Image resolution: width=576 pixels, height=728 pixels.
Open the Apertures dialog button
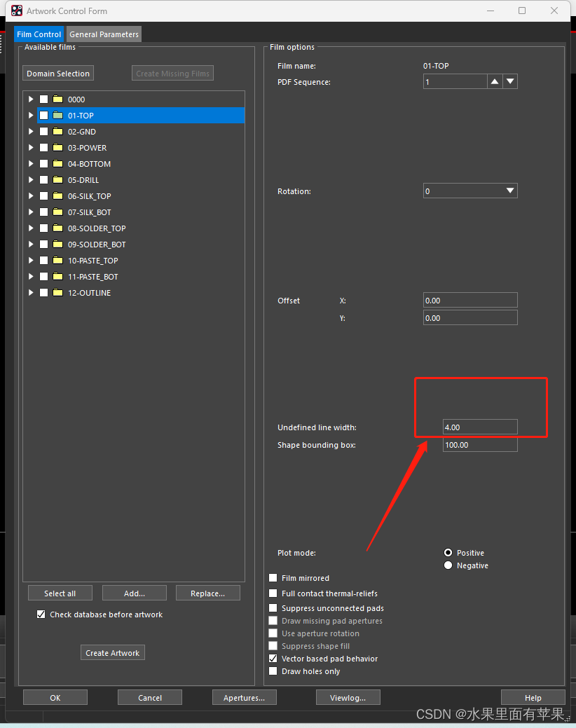click(x=244, y=697)
